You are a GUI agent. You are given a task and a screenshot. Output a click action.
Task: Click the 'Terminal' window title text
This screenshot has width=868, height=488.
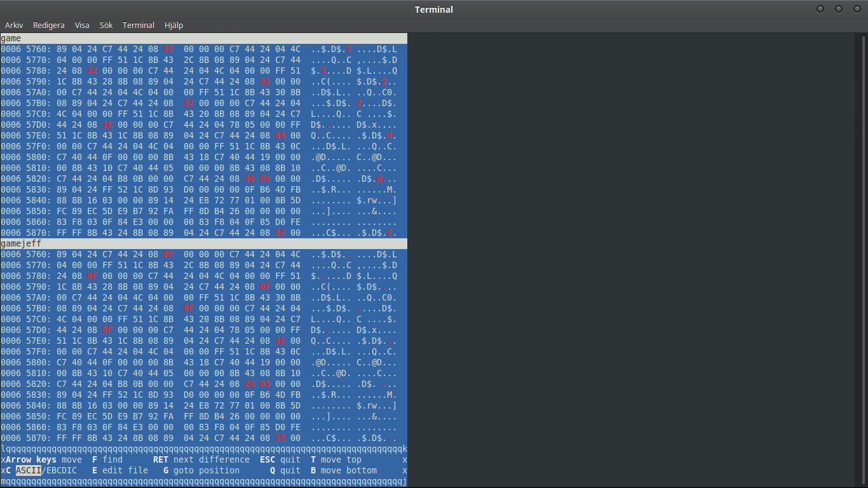434,9
